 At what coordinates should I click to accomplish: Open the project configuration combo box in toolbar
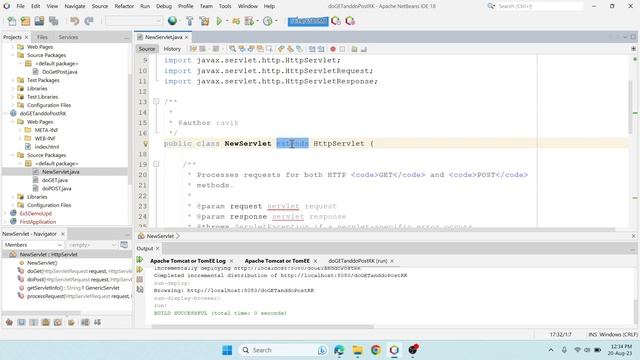coord(133,21)
